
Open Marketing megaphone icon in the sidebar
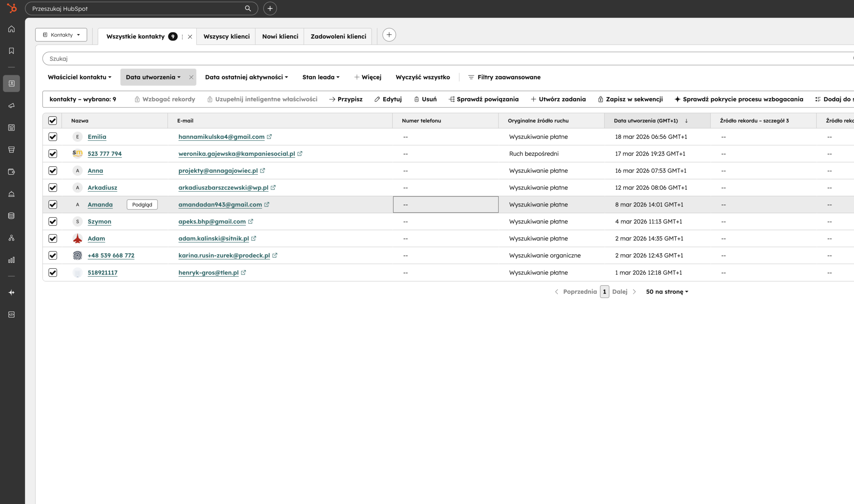coord(12,106)
